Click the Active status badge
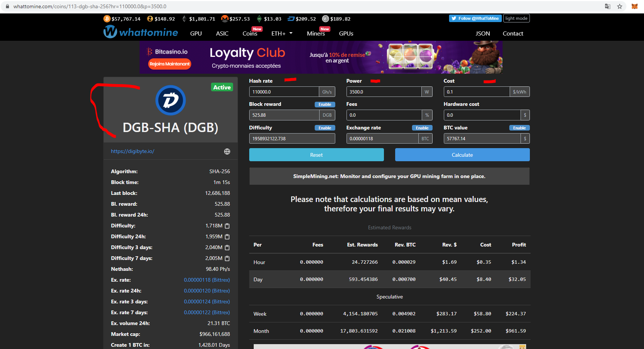644x349 pixels. [222, 87]
